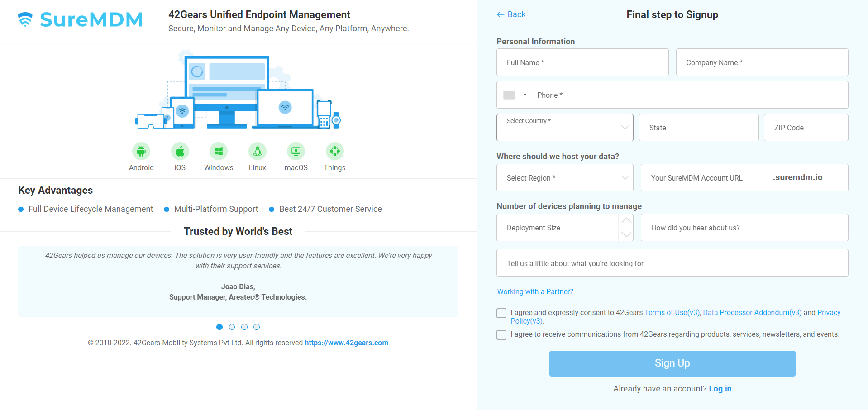Image resolution: width=868 pixels, height=410 pixels.
Task: Click the Full Name input field
Action: tap(582, 62)
